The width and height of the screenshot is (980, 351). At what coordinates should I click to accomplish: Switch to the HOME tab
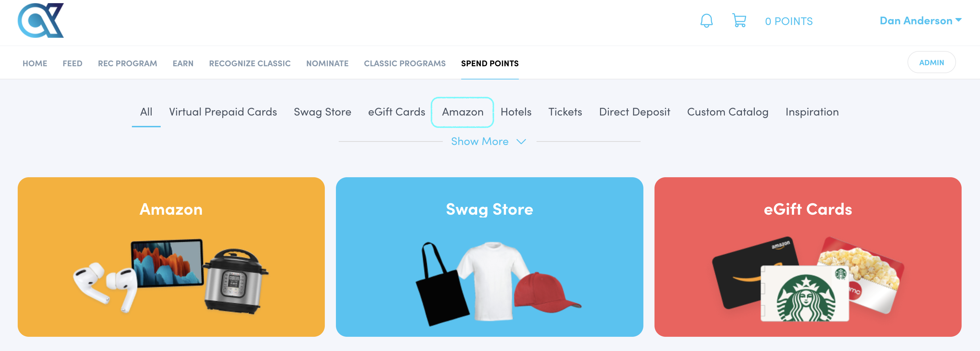[35, 63]
